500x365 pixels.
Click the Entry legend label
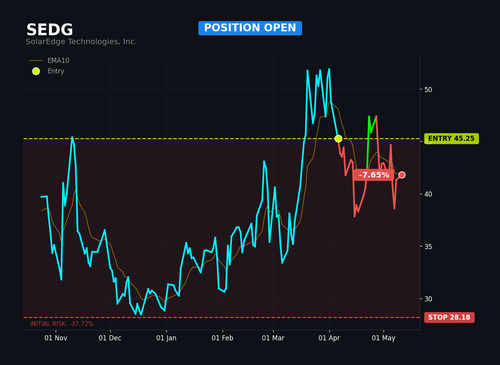tap(56, 71)
